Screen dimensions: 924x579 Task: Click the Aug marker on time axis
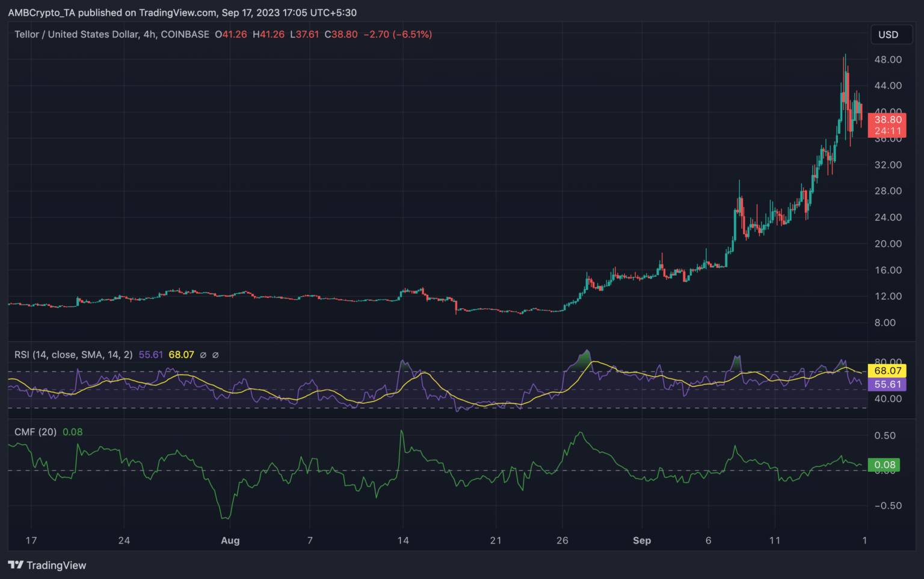point(230,540)
